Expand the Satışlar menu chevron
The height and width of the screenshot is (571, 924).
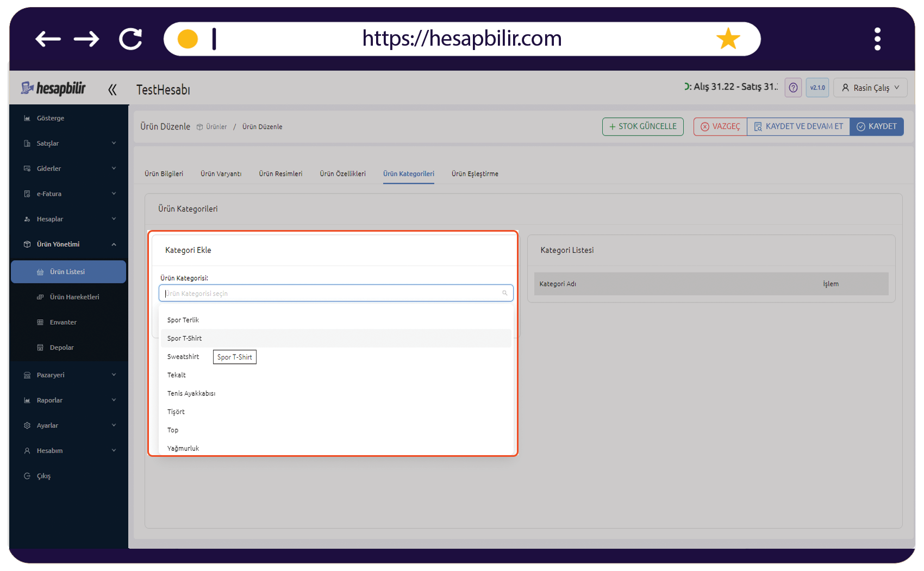(x=114, y=143)
